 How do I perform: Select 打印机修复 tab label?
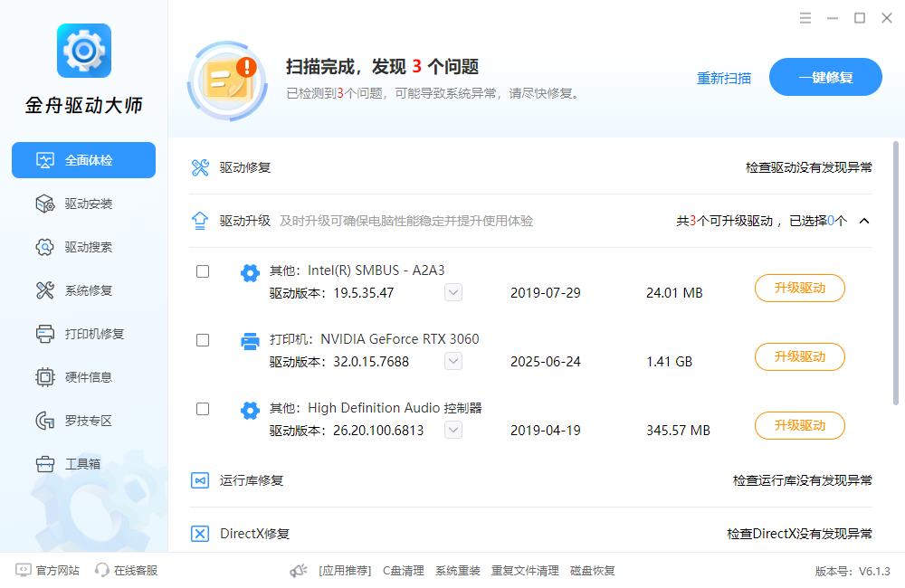pos(94,334)
